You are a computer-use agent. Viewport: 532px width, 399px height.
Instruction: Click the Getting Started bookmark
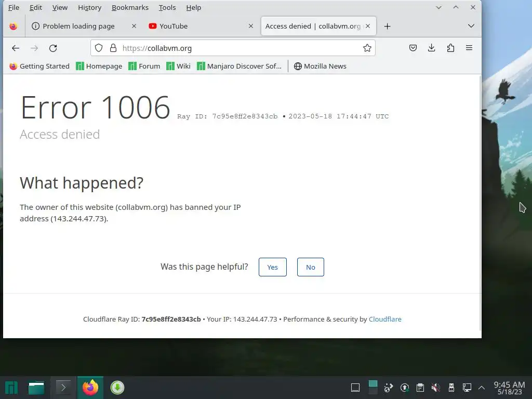click(x=39, y=66)
